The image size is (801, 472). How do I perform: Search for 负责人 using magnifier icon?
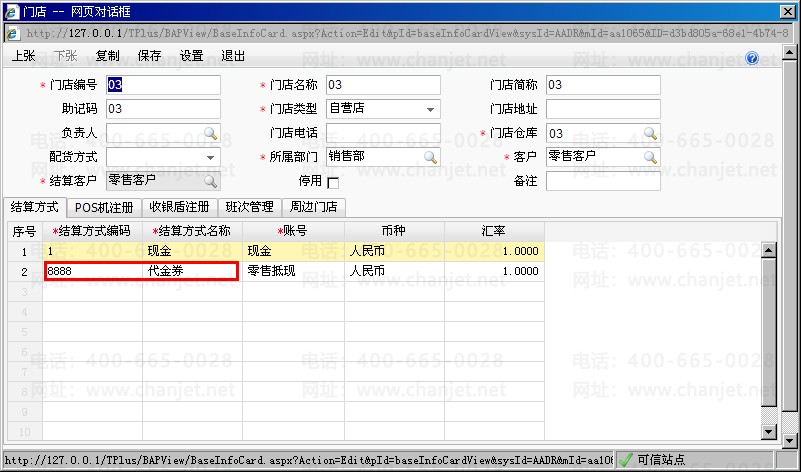tap(210, 133)
